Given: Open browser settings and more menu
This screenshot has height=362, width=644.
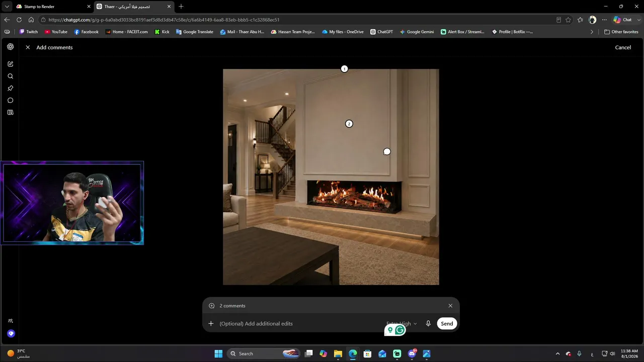Looking at the screenshot, I should point(604,20).
